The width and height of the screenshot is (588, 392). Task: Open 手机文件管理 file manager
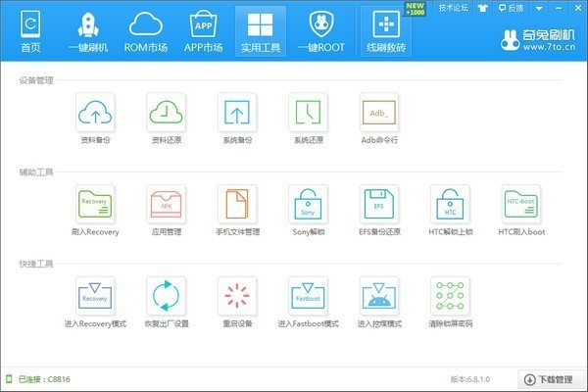click(237, 205)
